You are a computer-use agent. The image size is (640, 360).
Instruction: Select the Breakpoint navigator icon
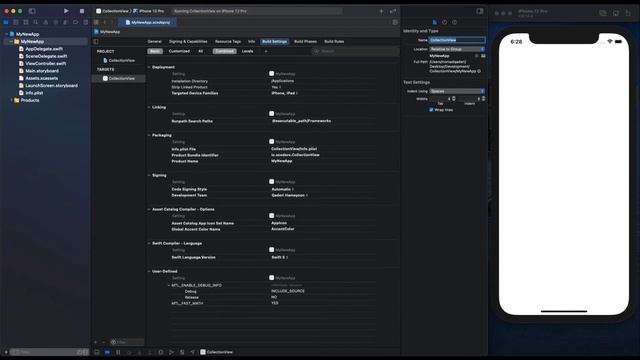tap(76, 22)
